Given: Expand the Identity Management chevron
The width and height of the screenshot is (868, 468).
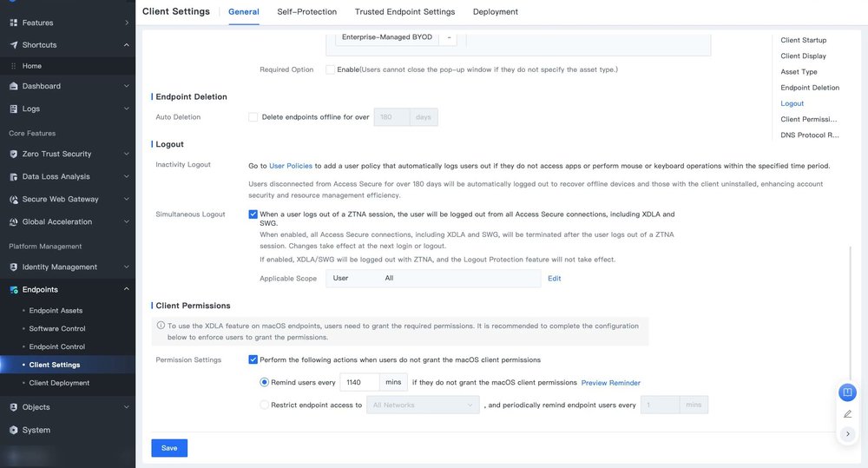Looking at the screenshot, I should 126,267.
